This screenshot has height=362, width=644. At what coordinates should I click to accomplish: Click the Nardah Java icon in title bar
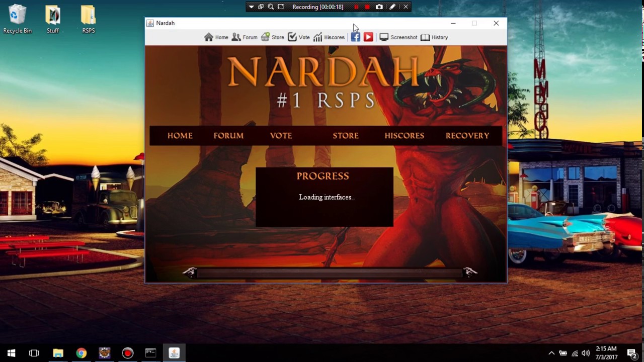click(150, 23)
